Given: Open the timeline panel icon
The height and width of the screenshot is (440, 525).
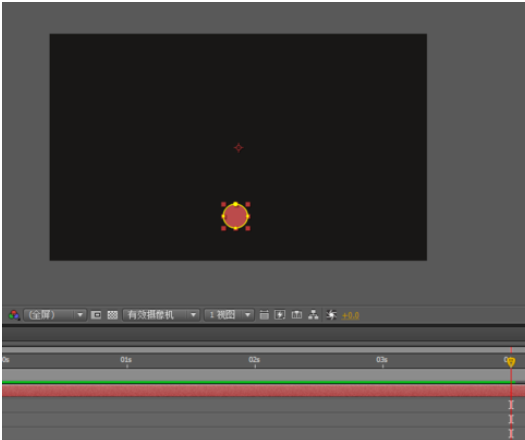Looking at the screenshot, I should pos(297,315).
